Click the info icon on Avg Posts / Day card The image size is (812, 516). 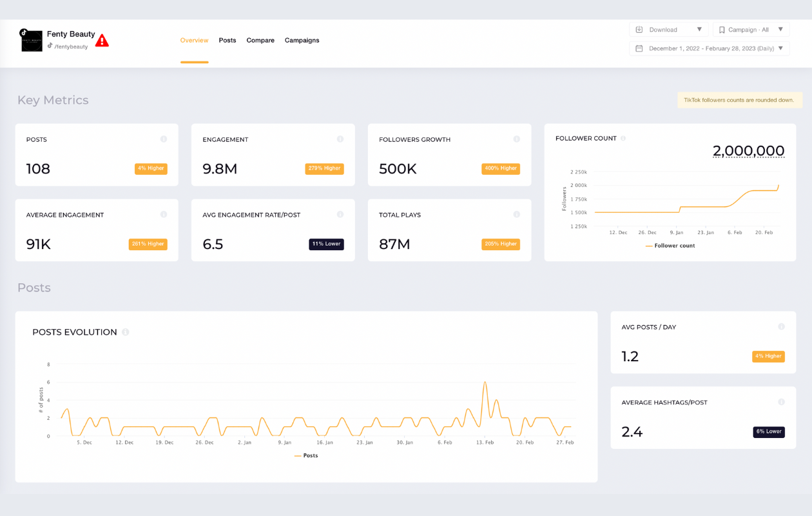tap(782, 326)
